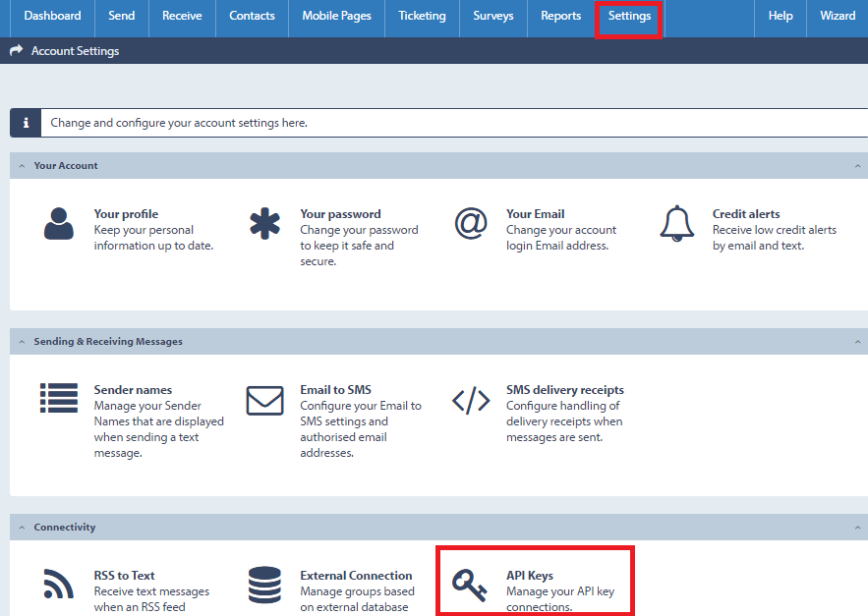868x616 pixels.
Task: Click the bell Credit alerts icon
Action: (677, 224)
